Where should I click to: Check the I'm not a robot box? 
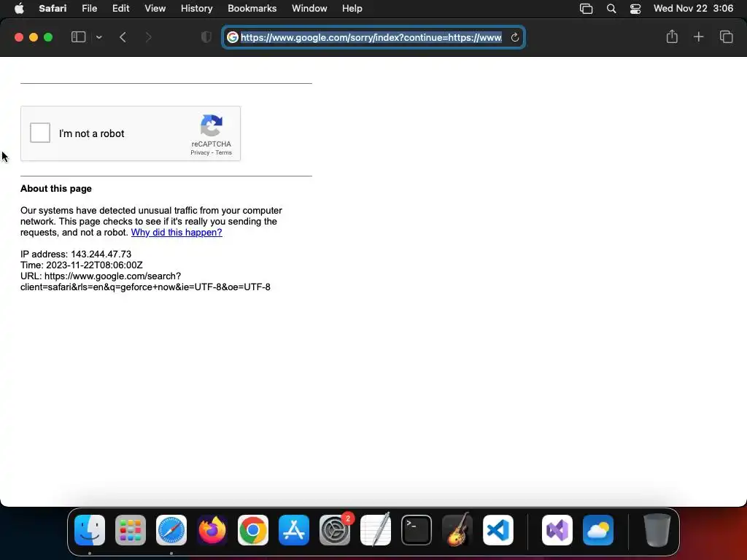click(40, 133)
